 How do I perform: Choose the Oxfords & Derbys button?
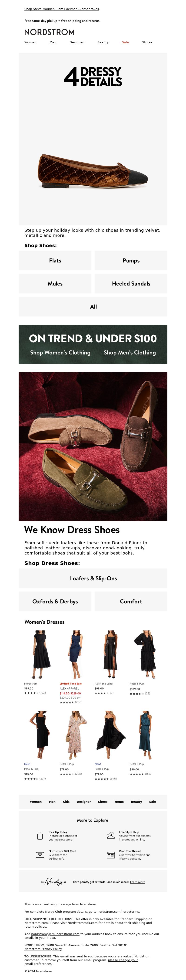(x=55, y=601)
